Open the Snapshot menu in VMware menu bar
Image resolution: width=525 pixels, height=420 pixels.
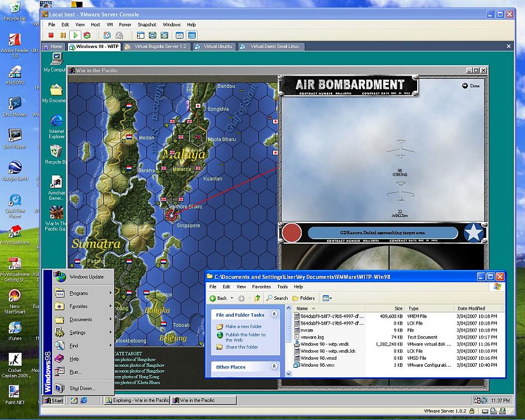point(147,25)
